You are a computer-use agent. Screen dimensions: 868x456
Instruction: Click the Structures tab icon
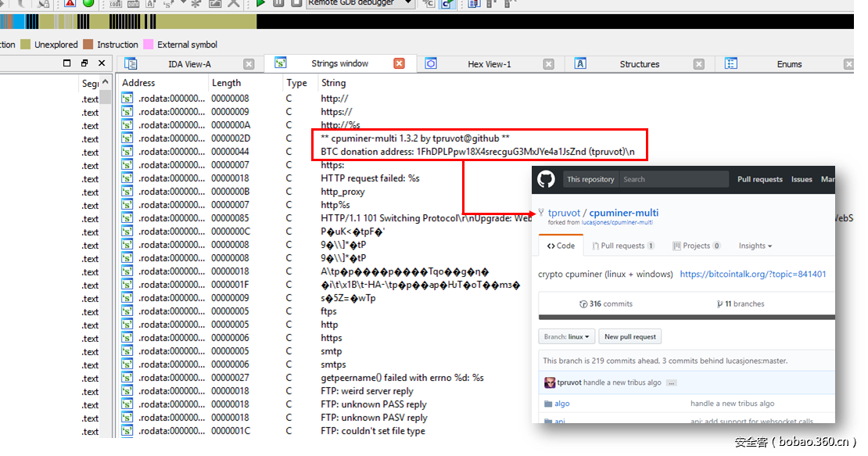tap(580, 64)
